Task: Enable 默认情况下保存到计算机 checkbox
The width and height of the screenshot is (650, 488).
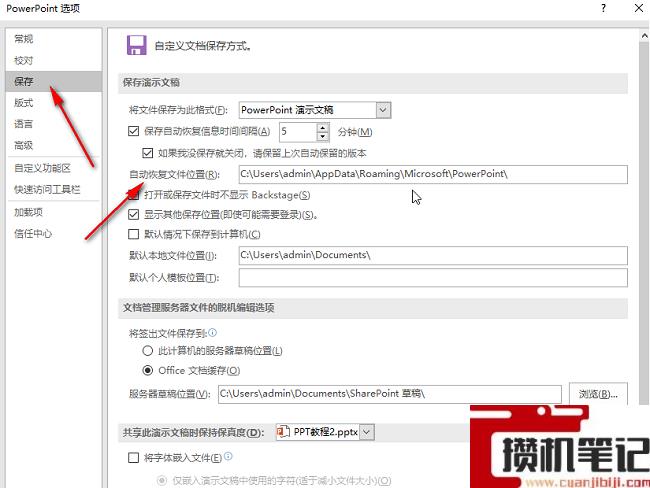Action: pos(133,234)
